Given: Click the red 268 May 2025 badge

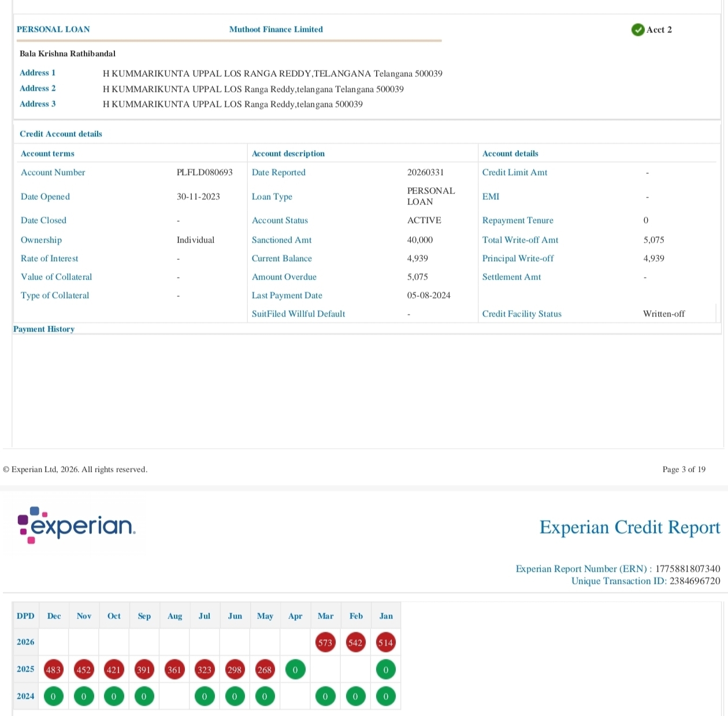Looking at the screenshot, I should [265, 670].
